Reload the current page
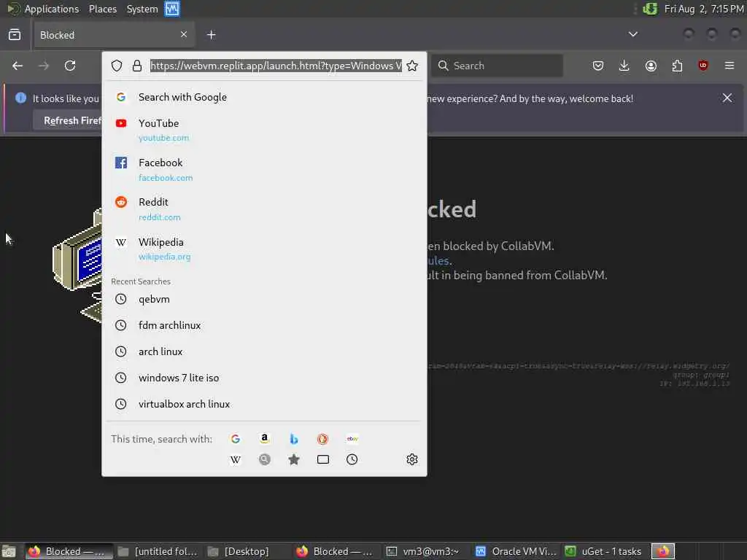The width and height of the screenshot is (747, 560). tap(70, 66)
